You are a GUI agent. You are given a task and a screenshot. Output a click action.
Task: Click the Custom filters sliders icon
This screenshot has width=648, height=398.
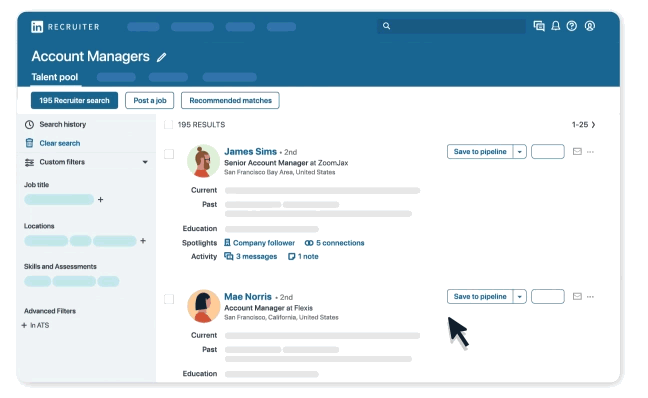pyautogui.click(x=29, y=162)
